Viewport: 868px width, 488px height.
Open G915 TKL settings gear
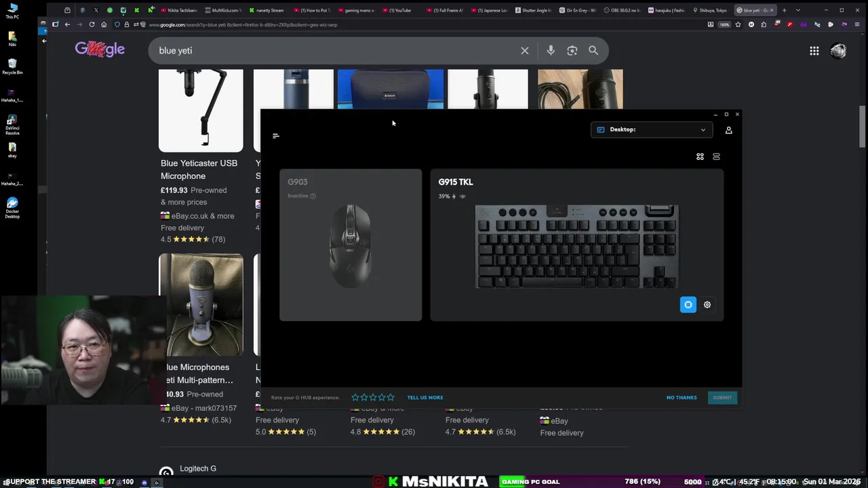(x=707, y=305)
